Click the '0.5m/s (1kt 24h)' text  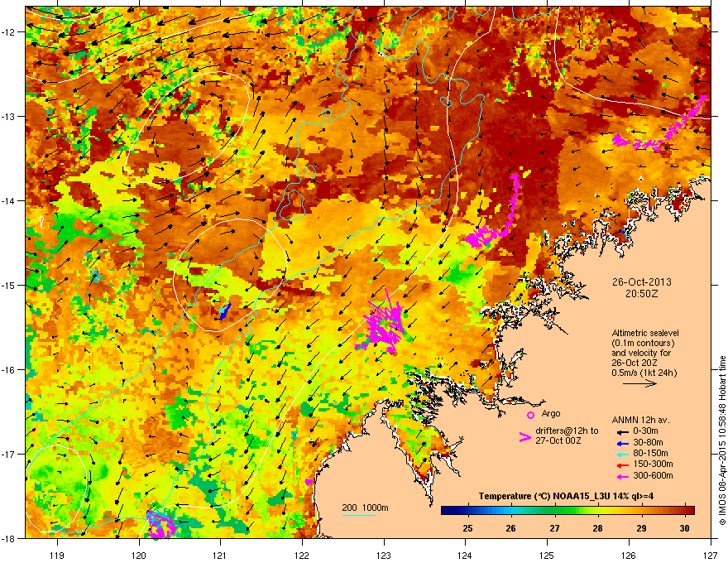(644, 373)
